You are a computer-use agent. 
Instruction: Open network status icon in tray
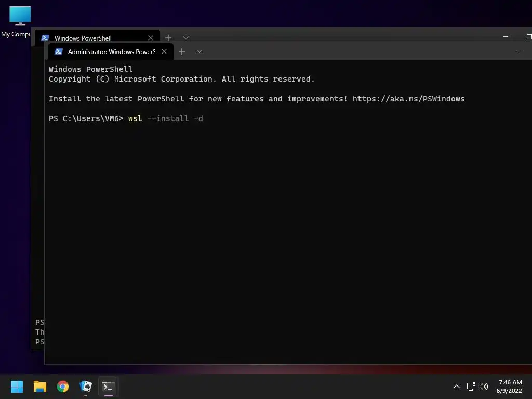(471, 387)
